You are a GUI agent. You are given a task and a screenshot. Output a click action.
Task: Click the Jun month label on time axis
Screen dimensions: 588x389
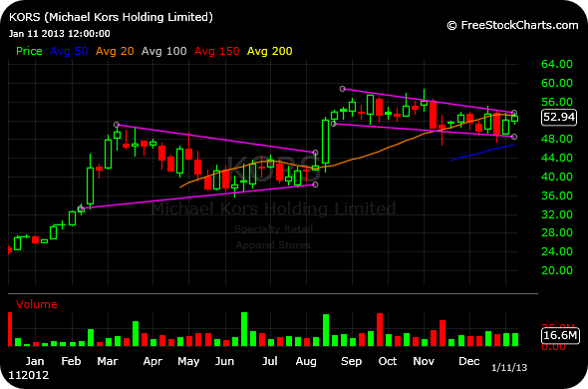tap(224, 361)
